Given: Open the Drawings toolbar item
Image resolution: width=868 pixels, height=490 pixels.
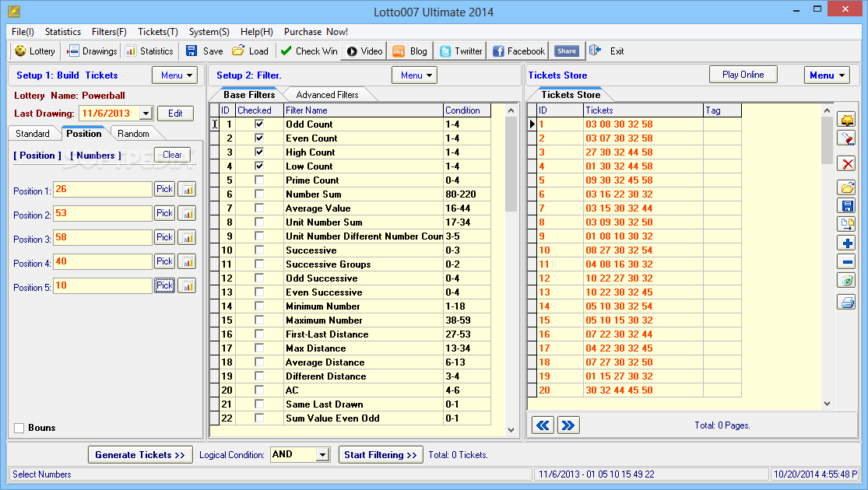Looking at the screenshot, I should 92,51.
